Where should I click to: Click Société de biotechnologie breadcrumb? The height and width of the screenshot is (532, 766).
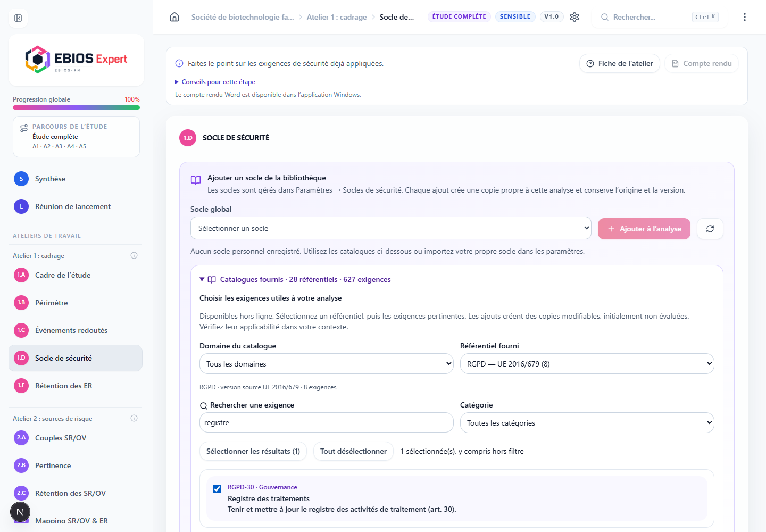point(243,17)
